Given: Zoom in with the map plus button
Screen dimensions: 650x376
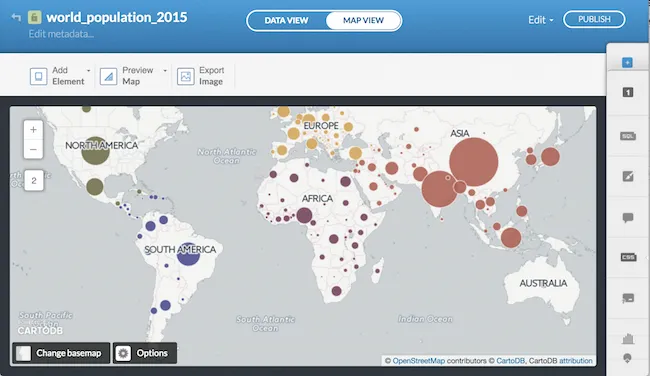Looking at the screenshot, I should coord(33,130).
